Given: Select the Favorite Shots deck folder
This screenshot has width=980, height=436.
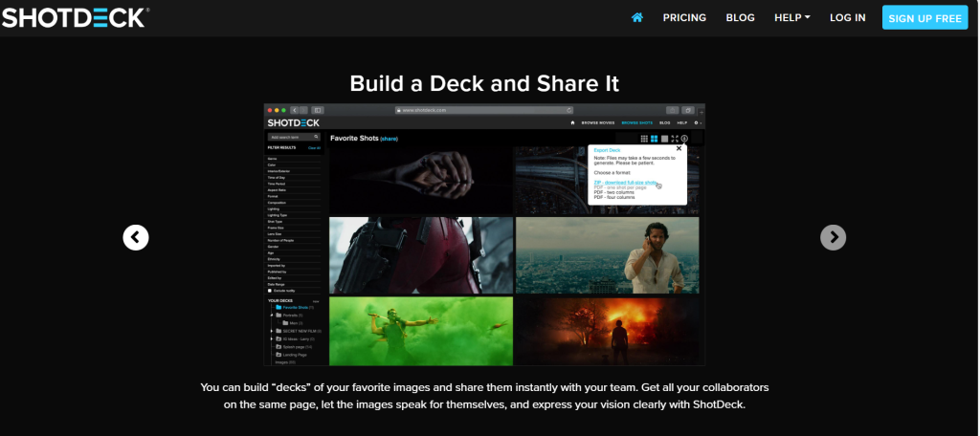Looking at the screenshot, I should click(x=295, y=307).
